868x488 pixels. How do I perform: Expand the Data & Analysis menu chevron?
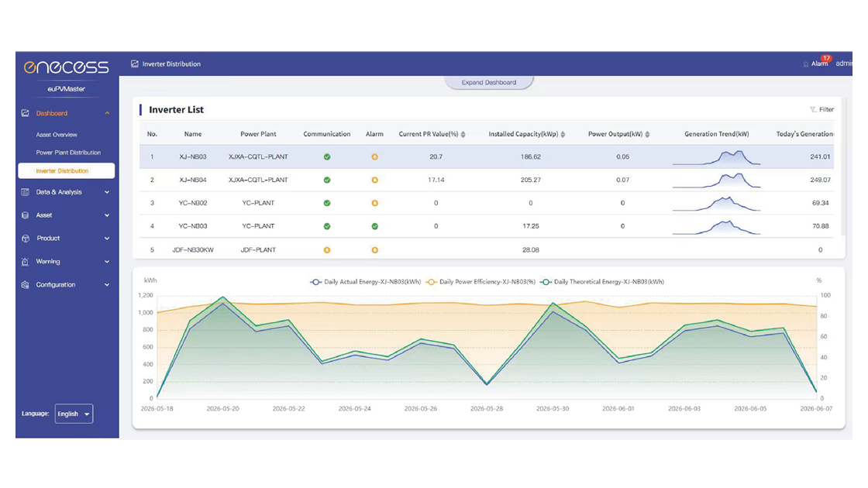[x=107, y=192]
